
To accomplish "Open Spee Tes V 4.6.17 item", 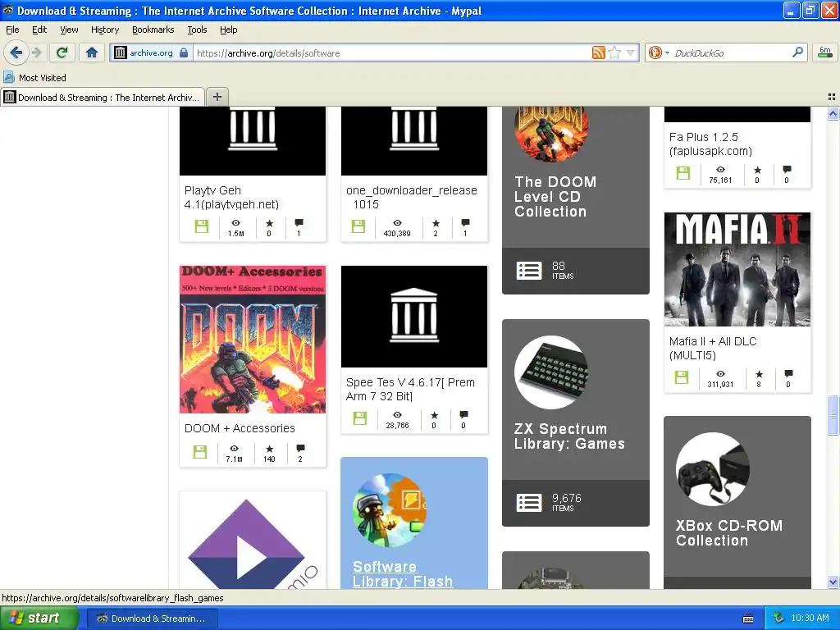I will point(410,390).
